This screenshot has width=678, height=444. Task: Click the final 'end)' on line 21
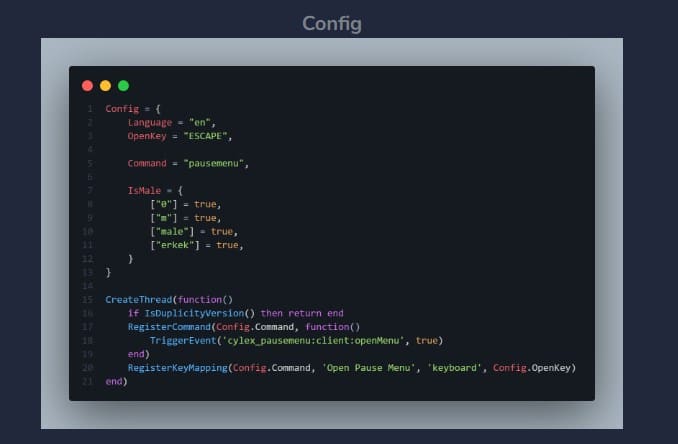pos(116,381)
